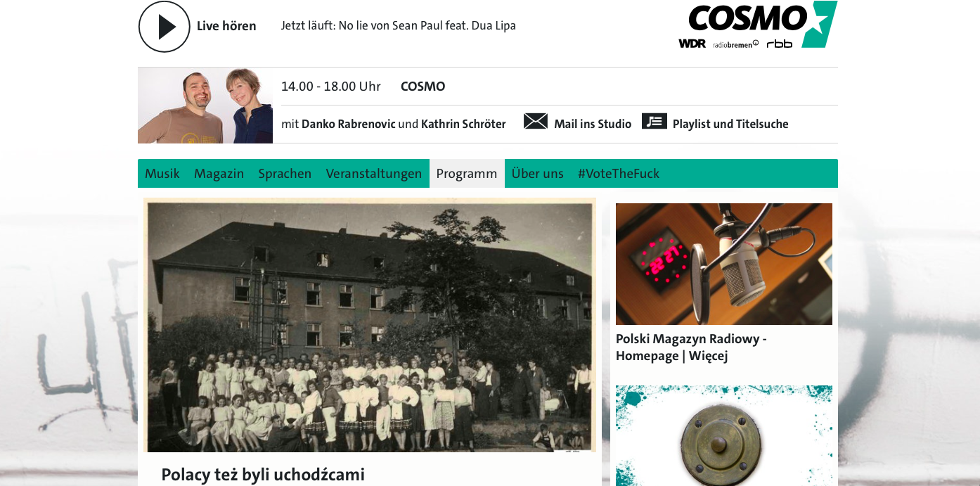Open the hosts photo thumbnail
This screenshot has width=980, height=486.
click(205, 105)
